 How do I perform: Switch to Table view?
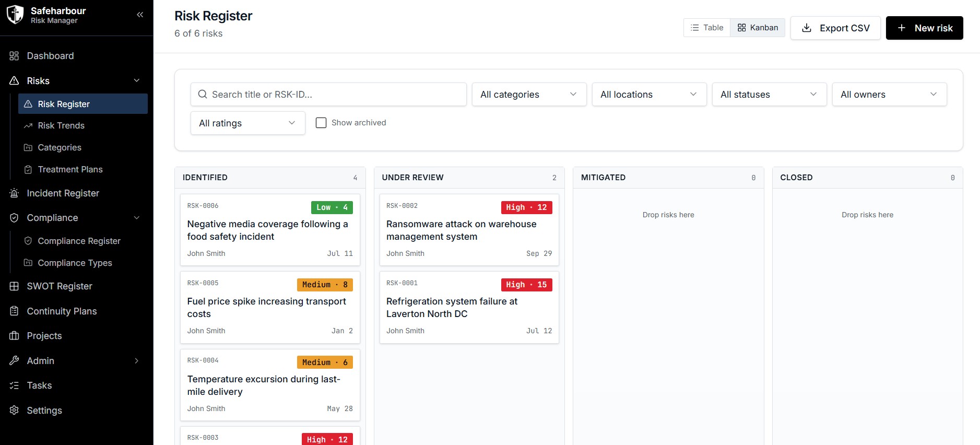point(707,28)
